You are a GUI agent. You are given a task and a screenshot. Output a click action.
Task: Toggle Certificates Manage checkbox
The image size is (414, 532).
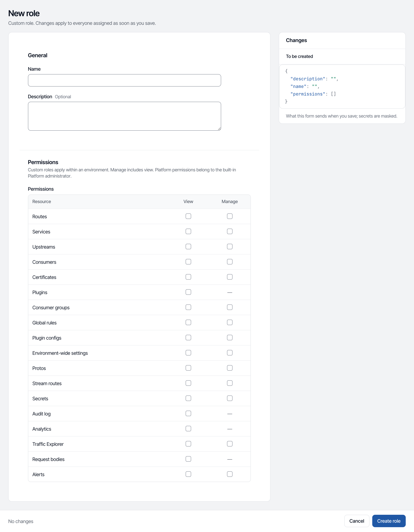(x=230, y=277)
